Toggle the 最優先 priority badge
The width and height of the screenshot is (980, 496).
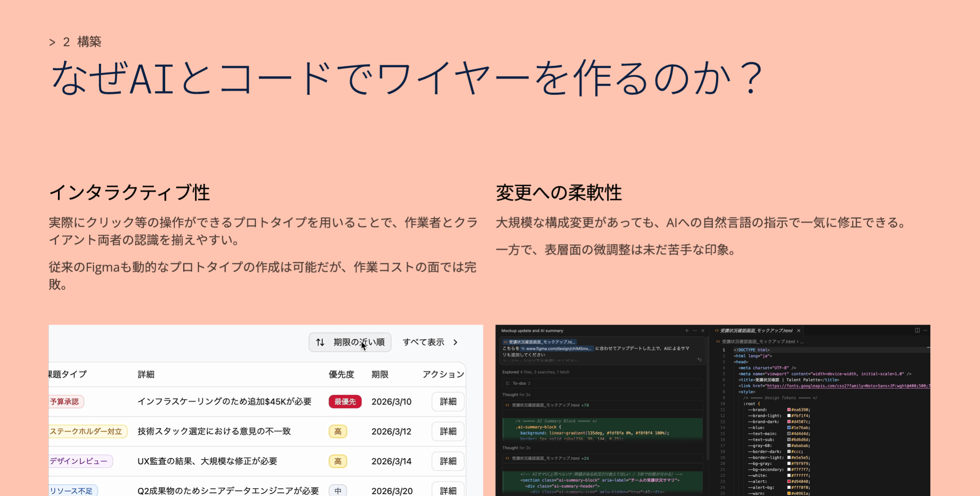coord(345,401)
